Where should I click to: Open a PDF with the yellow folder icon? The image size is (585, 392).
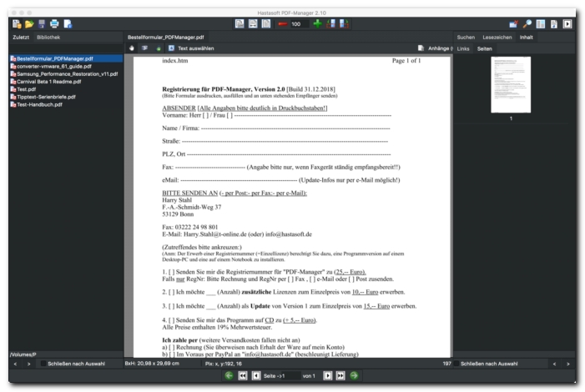[x=29, y=24]
